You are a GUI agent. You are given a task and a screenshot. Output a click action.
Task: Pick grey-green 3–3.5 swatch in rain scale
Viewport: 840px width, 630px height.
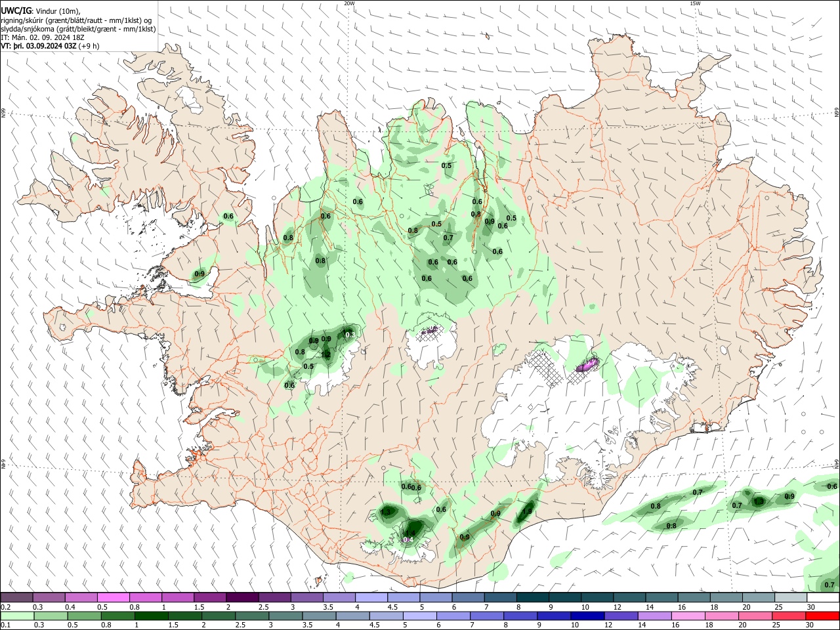[x=285, y=616]
